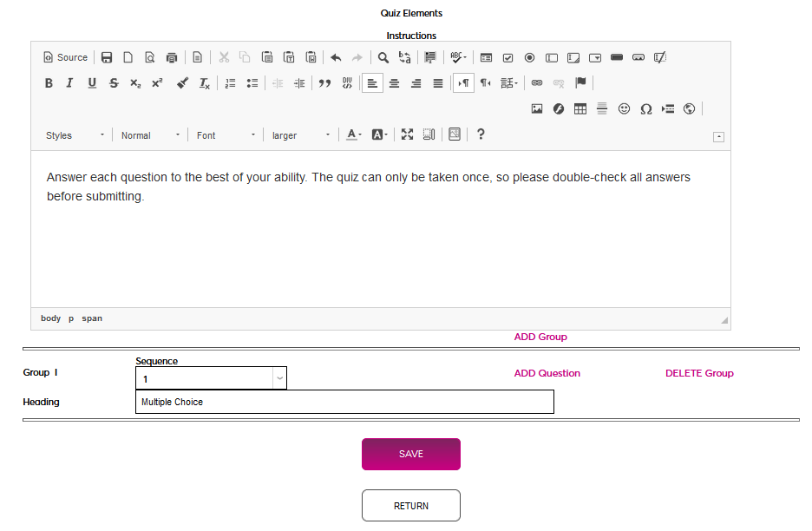Click the body element path item
Viewport: 812px width, 531px height.
click(x=50, y=318)
